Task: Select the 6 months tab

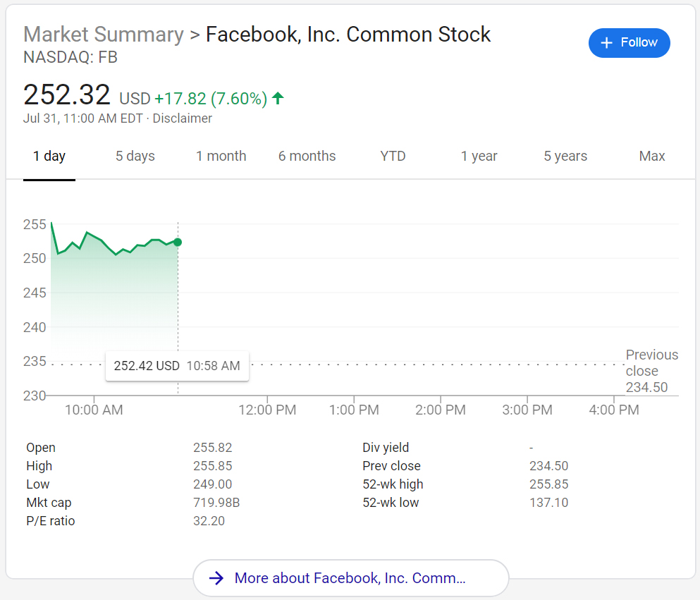Action: 307,157
